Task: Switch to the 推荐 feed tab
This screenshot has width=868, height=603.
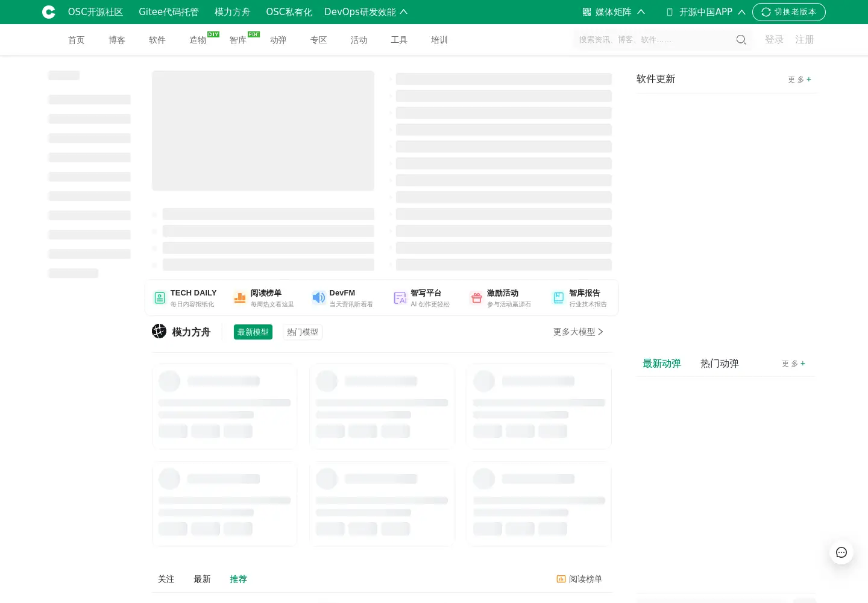Action: pos(239,579)
